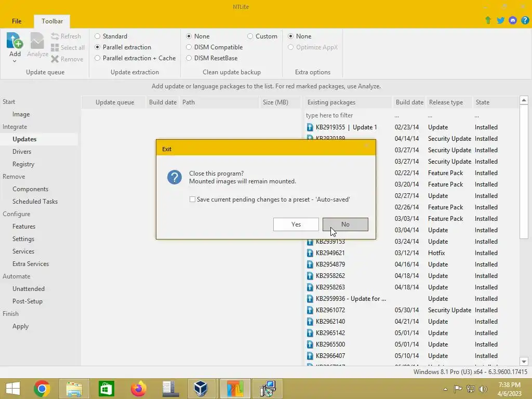Open the Extra Services page
Screen dimensions: 532x399
31,263
